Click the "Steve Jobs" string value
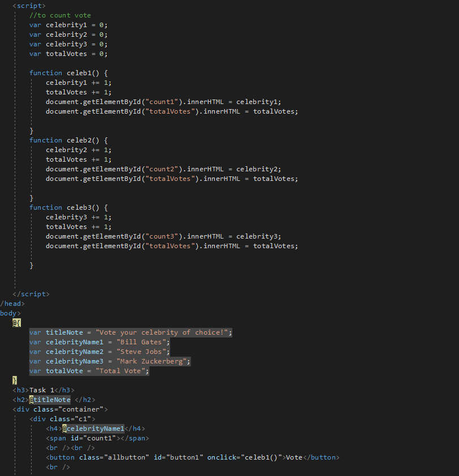Viewport: 459px width, 476px height. [x=141, y=352]
